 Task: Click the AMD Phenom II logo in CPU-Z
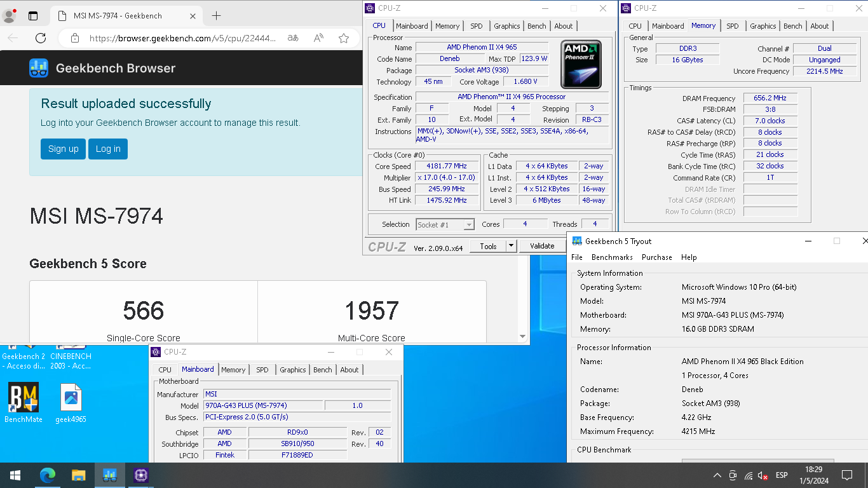(581, 65)
